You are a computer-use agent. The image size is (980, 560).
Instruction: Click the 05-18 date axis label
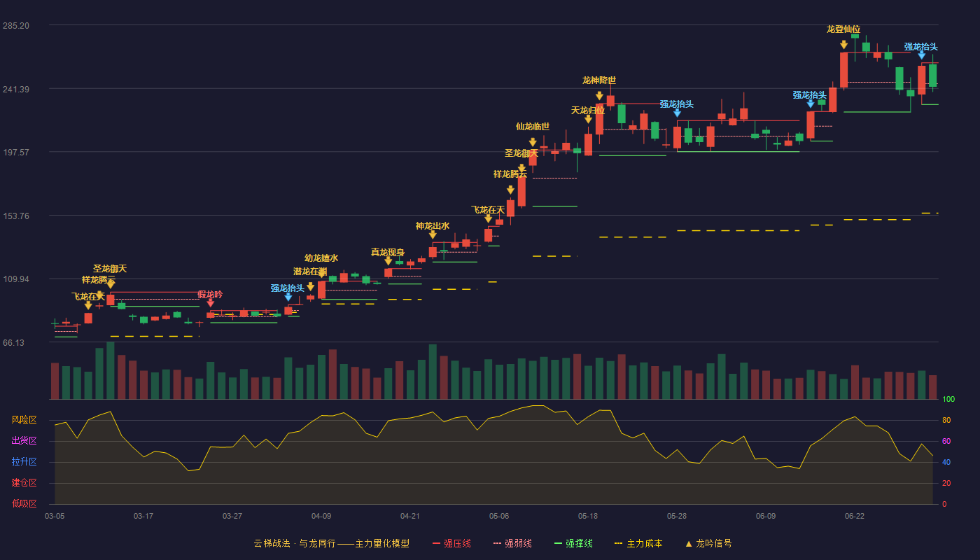(x=588, y=516)
